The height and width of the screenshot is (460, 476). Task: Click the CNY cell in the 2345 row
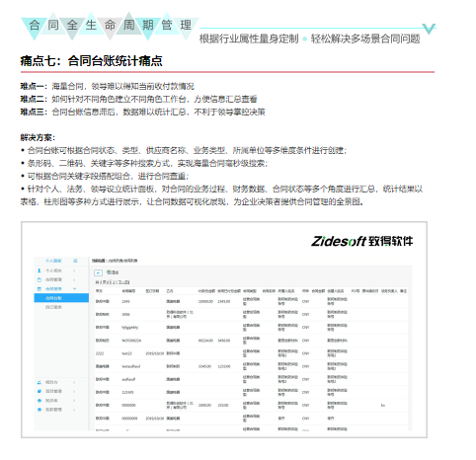coord(306,301)
